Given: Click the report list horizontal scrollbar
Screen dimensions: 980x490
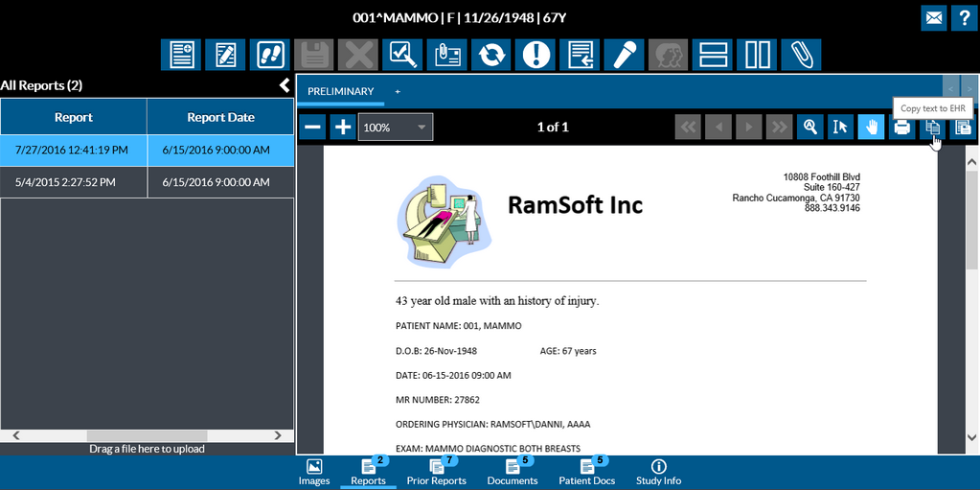Looking at the screenshot, I should point(144,435).
